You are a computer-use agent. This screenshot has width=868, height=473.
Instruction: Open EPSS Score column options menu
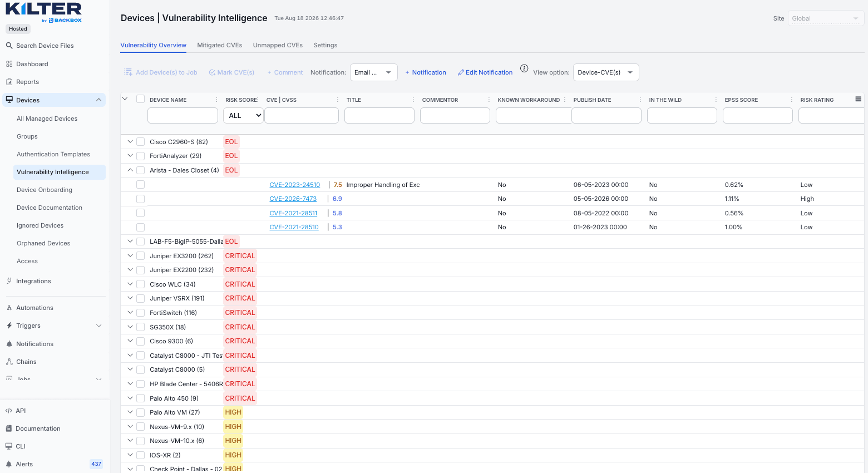point(792,100)
